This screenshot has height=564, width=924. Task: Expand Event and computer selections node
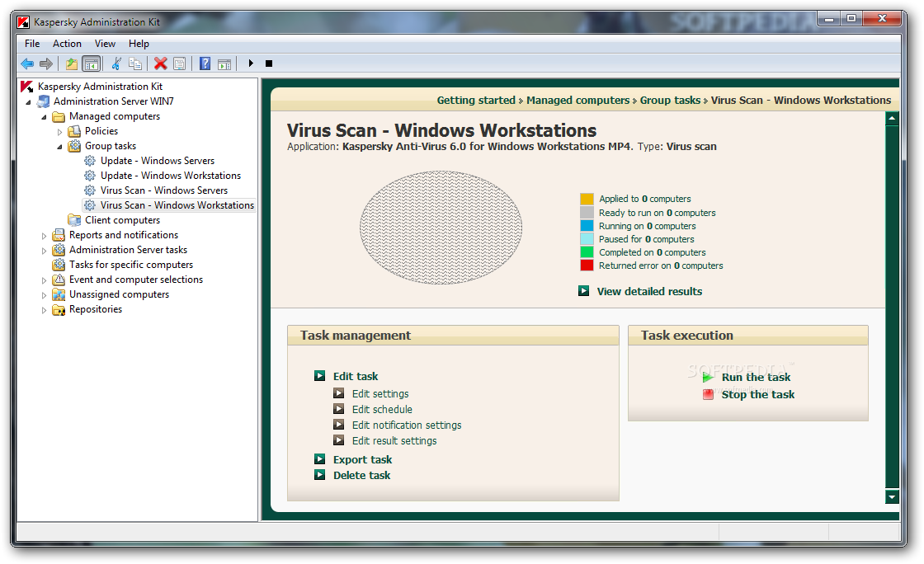44,280
